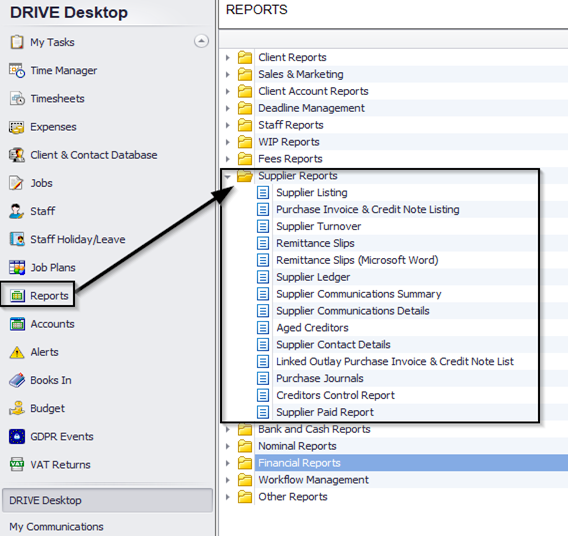Expand the Financial Reports folder arrow
The image size is (568, 536).
click(227, 463)
